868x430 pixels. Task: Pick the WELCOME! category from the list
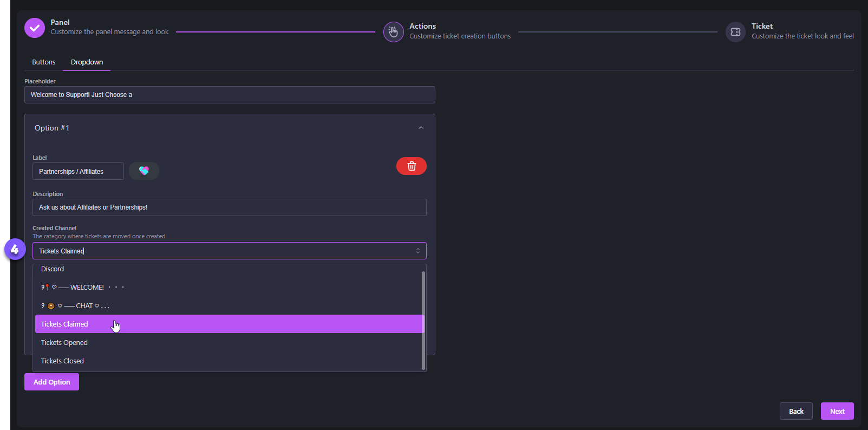coord(87,288)
